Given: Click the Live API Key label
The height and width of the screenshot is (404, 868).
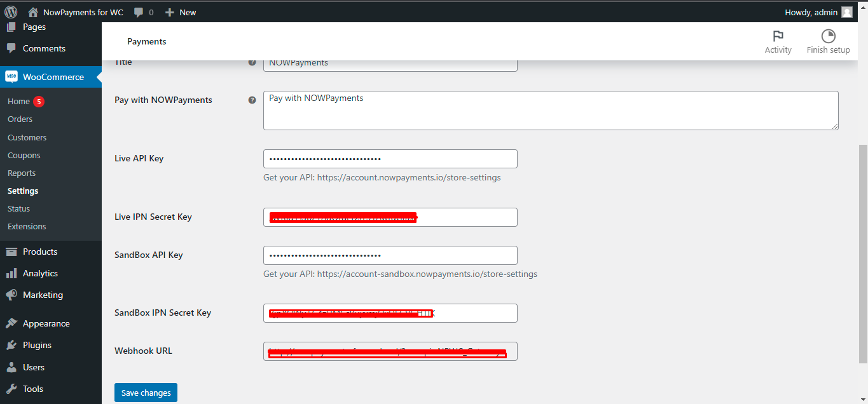Looking at the screenshot, I should pyautogui.click(x=139, y=158).
